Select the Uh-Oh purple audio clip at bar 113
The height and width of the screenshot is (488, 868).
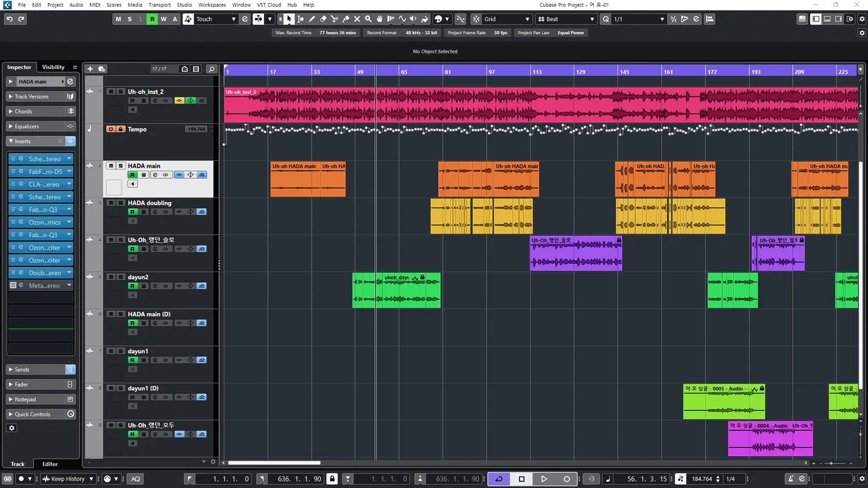(x=575, y=253)
